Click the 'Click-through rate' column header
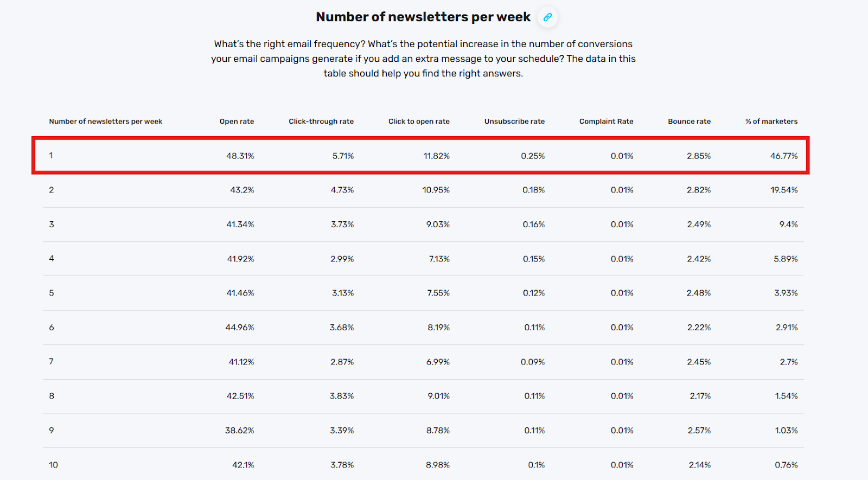Screen dimensions: 868x480 click(x=321, y=121)
